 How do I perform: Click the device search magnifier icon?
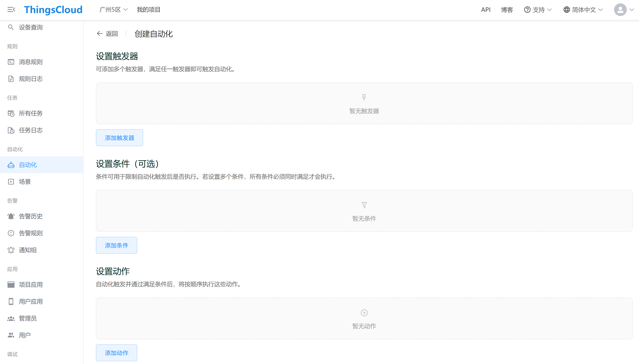coord(11,27)
